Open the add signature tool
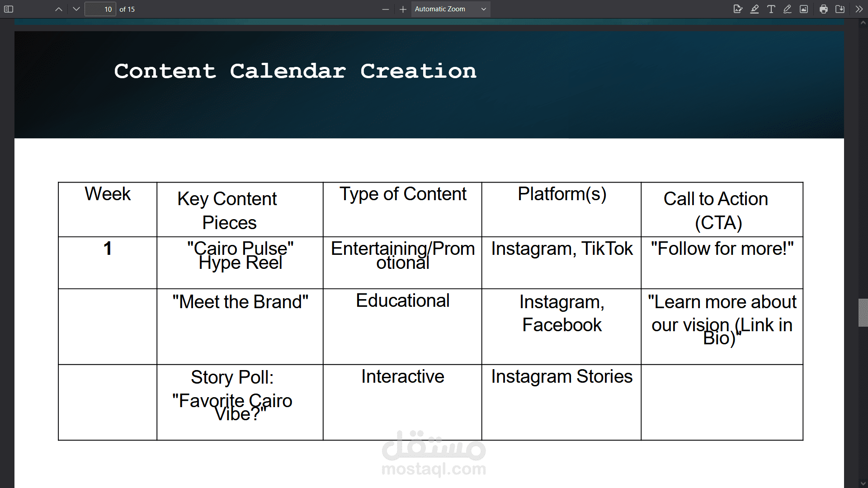Viewport: 868px width, 488px height. (738, 9)
